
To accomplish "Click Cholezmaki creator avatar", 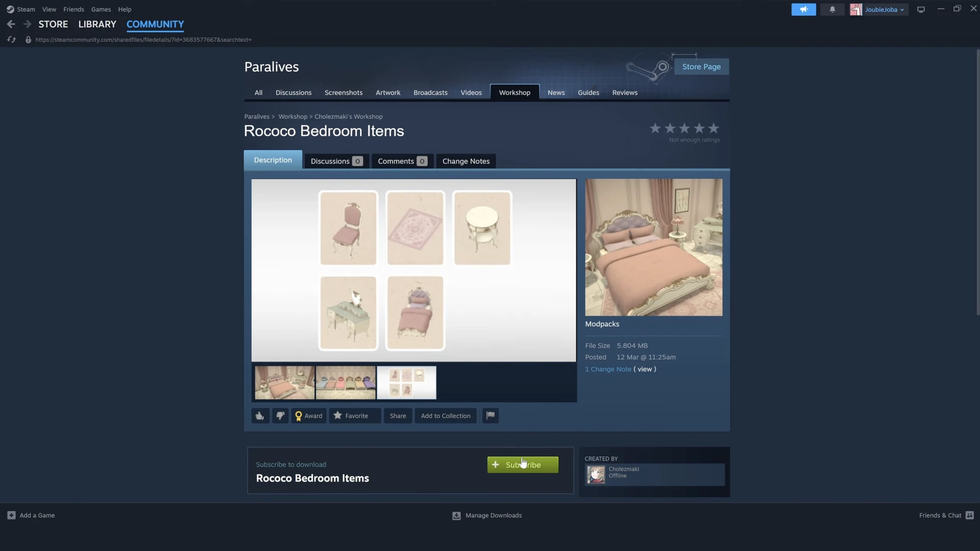I will tap(596, 474).
